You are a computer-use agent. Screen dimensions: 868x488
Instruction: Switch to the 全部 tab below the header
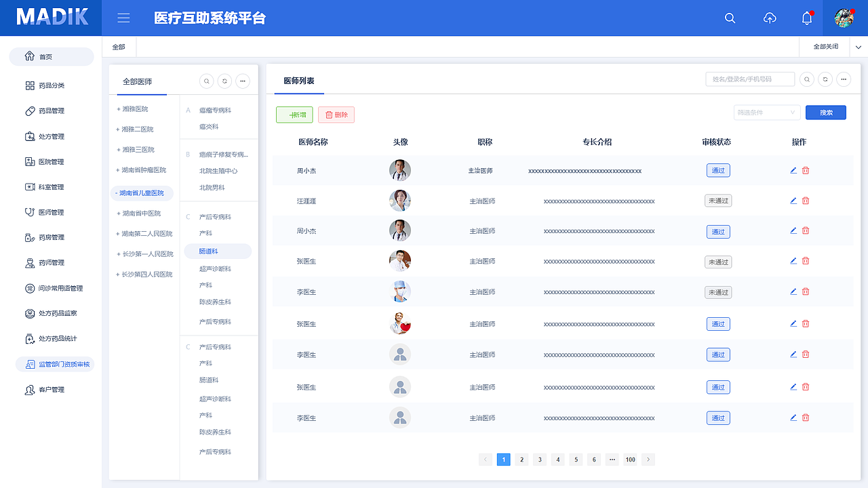tap(119, 46)
